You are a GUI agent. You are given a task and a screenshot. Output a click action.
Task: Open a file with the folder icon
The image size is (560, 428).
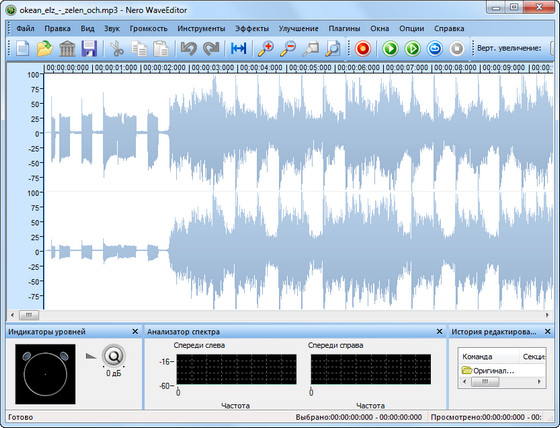tap(45, 49)
